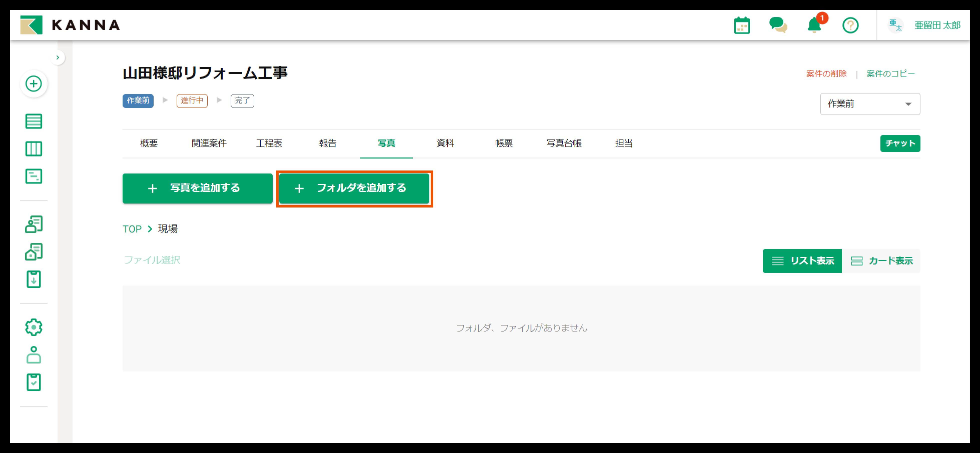Viewport: 980px width, 453px height.
Task: Switch to リスト表示 view
Action: point(802,261)
